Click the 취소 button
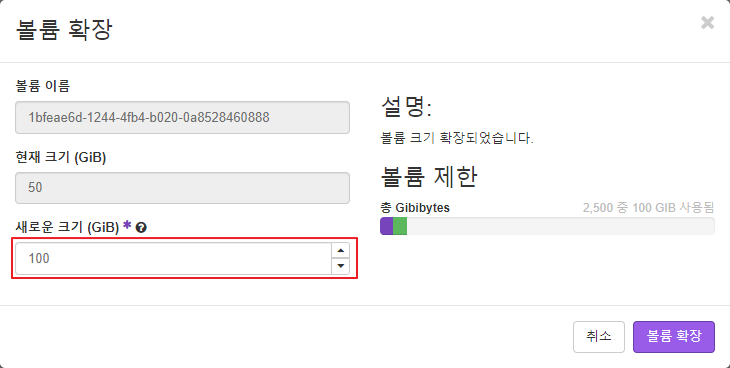Viewport: 730px width, 368px height. (x=599, y=337)
